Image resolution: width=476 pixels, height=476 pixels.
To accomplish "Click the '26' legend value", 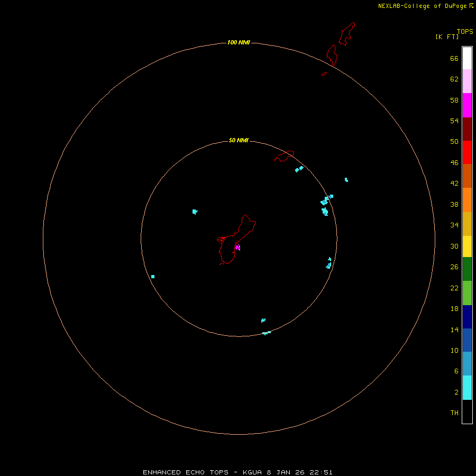I will 454,267.
